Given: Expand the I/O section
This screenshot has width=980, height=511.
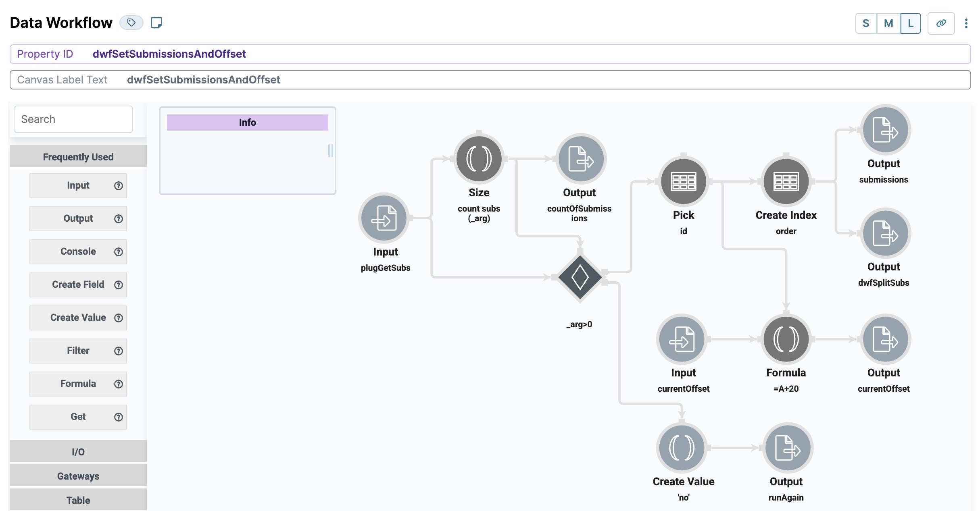Looking at the screenshot, I should click(78, 451).
